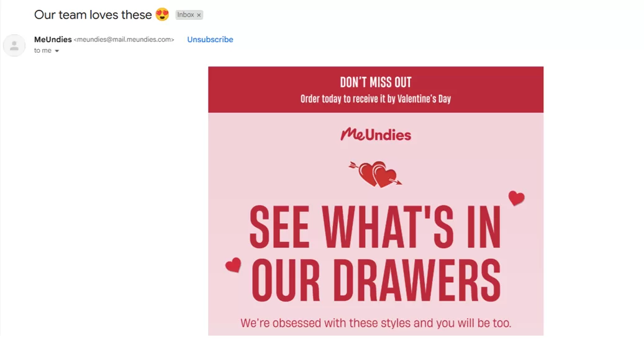Click the arrow-pierced double hearts graphic
This screenshot has height=353, width=644.
(x=377, y=174)
